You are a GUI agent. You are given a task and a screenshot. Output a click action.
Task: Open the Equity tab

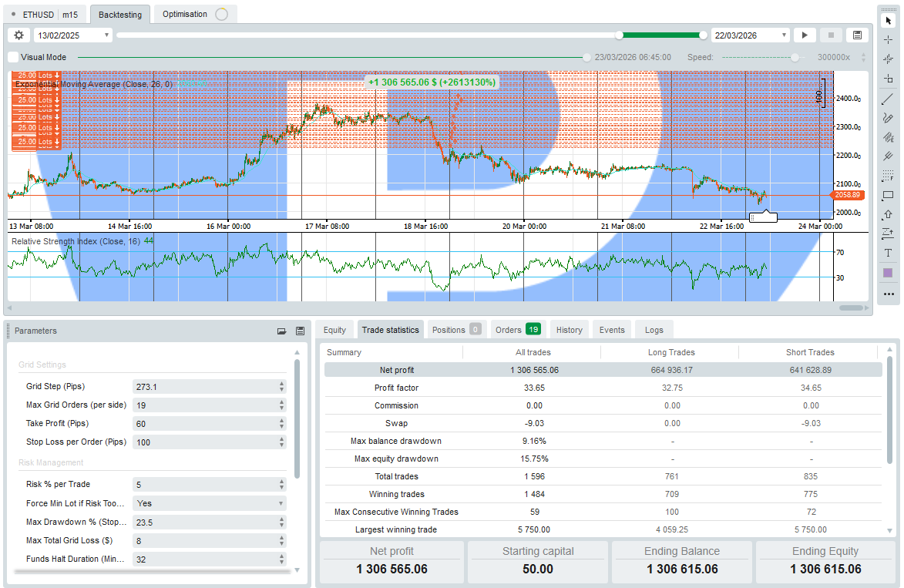point(334,330)
